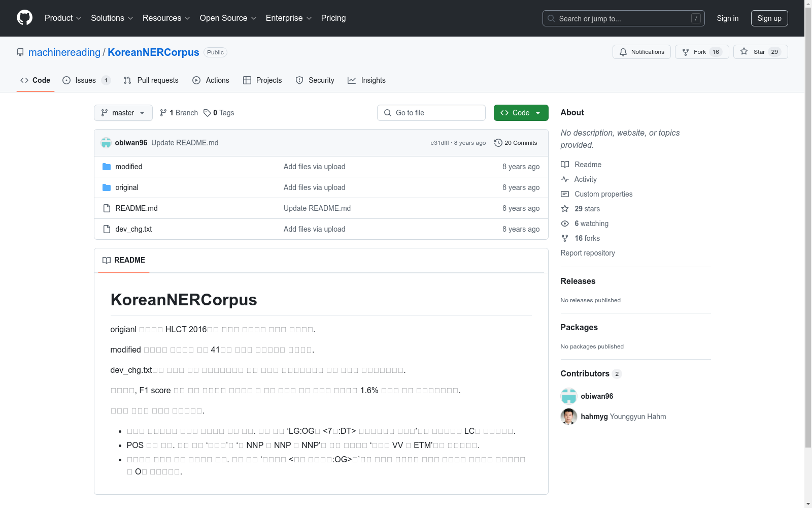812x508 pixels.
Task: Click the Custom properties icon
Action: (565, 194)
